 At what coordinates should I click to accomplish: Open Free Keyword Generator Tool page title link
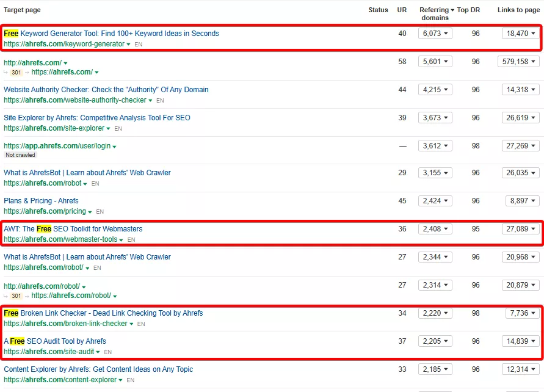(x=111, y=34)
